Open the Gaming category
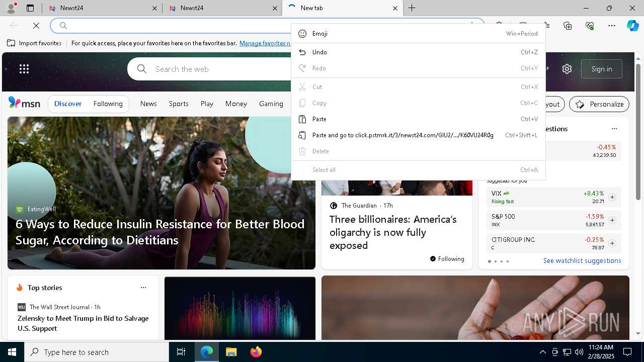 click(271, 104)
